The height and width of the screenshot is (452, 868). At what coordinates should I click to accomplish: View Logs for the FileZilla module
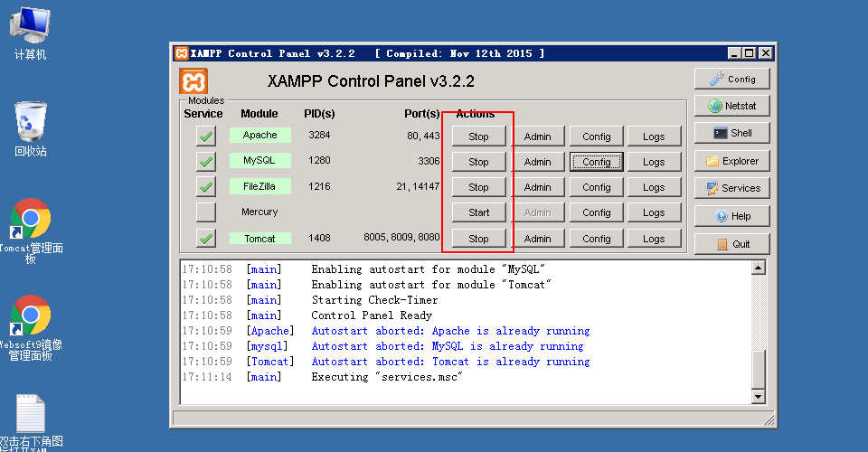[x=654, y=187]
